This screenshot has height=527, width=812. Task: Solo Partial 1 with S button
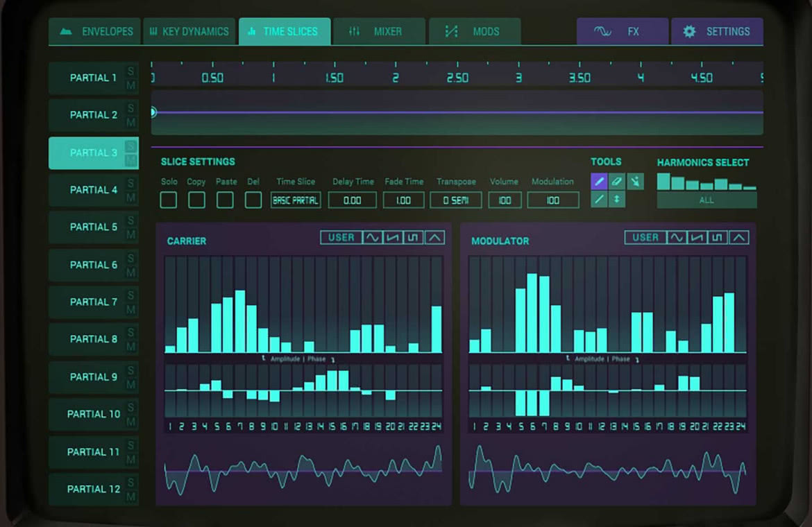130,71
